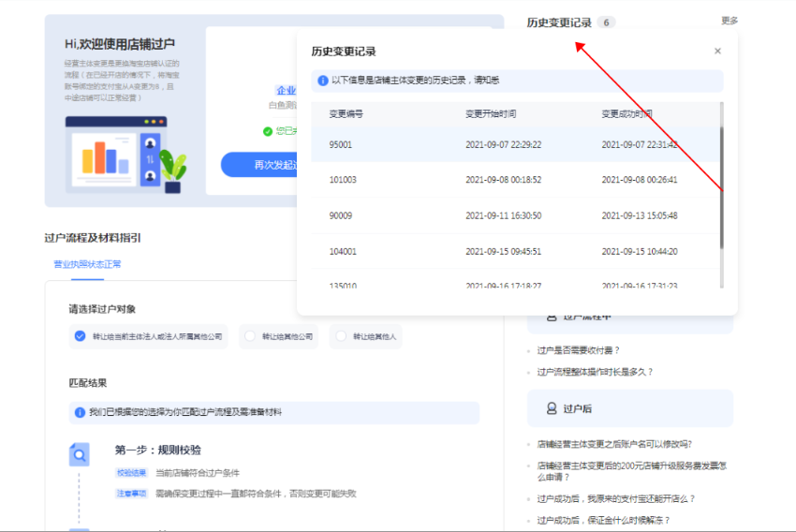Screen dimensions: 796x532
Task: Select record row 95001
Action: coord(516,144)
